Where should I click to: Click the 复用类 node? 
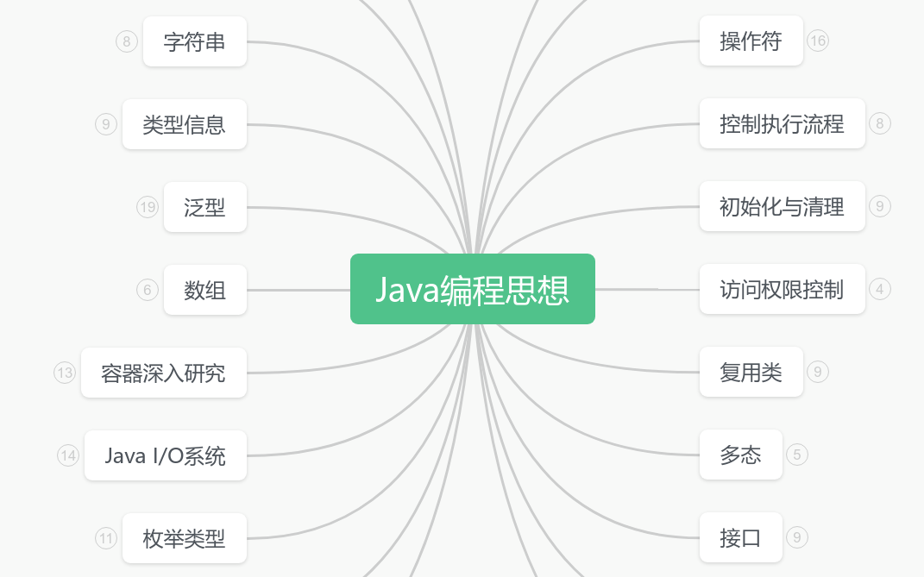[751, 372]
